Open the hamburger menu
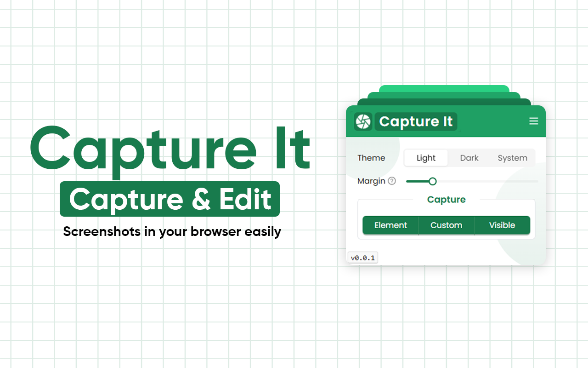The width and height of the screenshot is (588, 368). 533,121
